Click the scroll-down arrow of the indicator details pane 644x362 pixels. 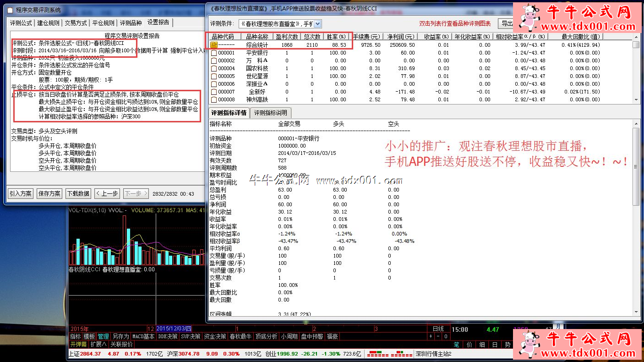tap(636, 312)
